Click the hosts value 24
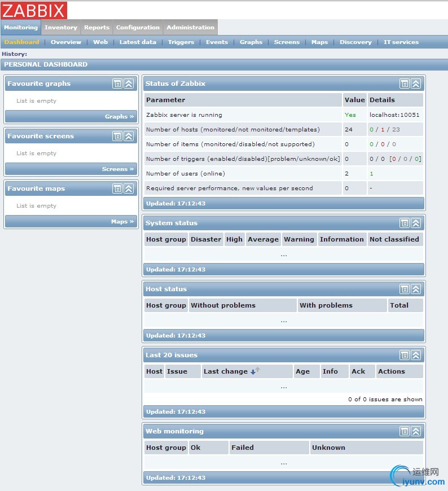The image size is (448, 491). tap(349, 129)
